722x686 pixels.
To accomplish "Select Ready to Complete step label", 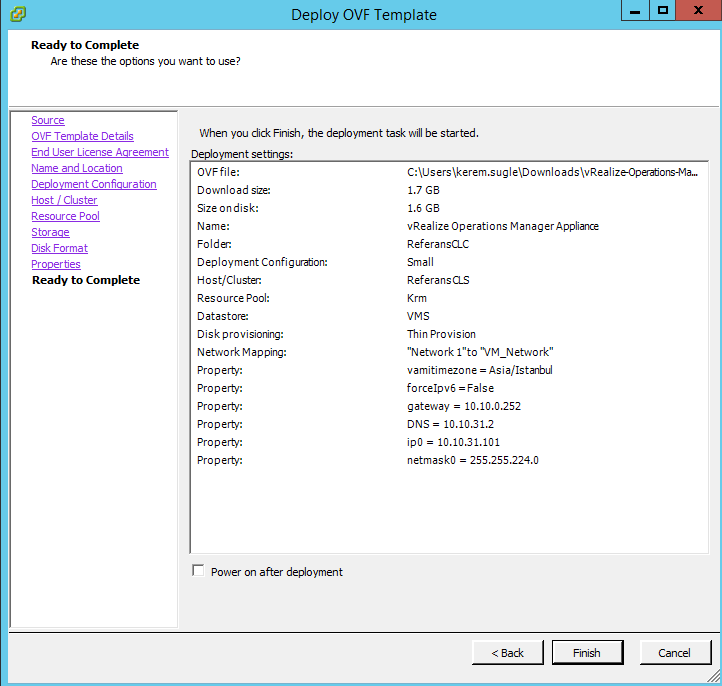I will coord(86,280).
